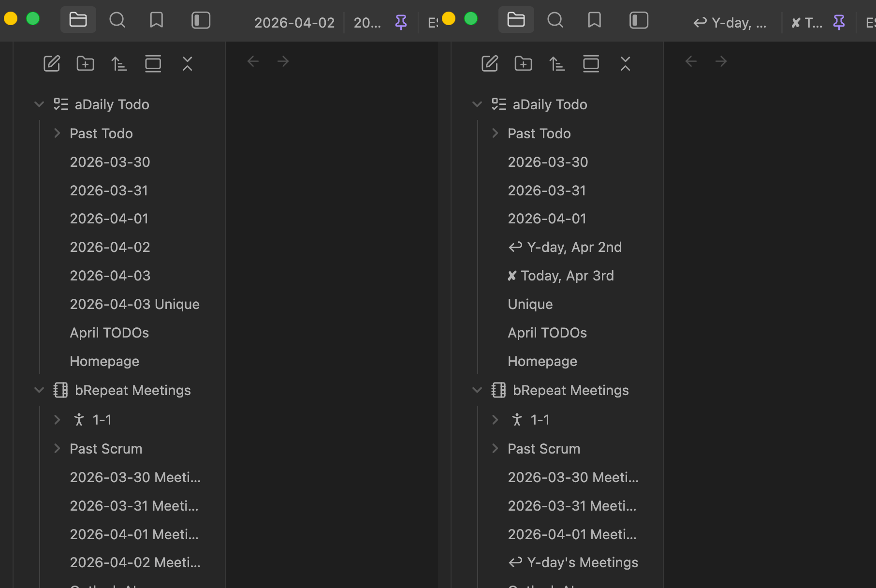This screenshot has height=588, width=876.
Task: Toggle sidebar icon in left window
Action: point(201,20)
